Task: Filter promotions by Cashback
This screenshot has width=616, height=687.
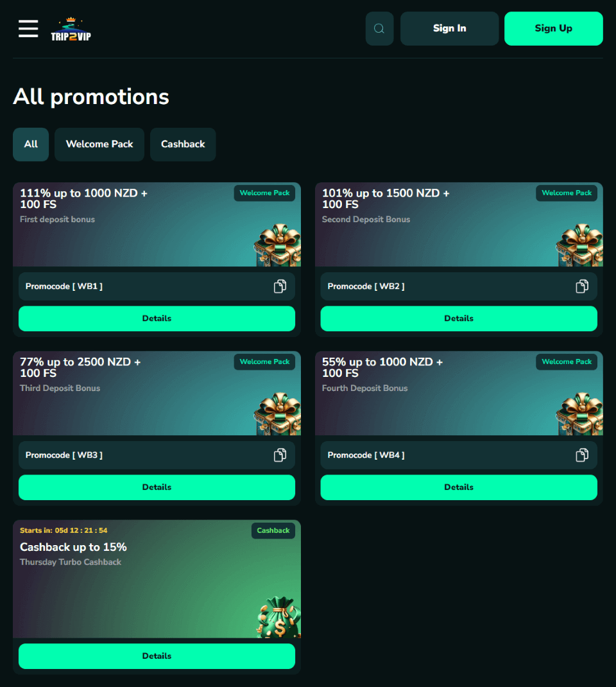Action: coord(183,144)
